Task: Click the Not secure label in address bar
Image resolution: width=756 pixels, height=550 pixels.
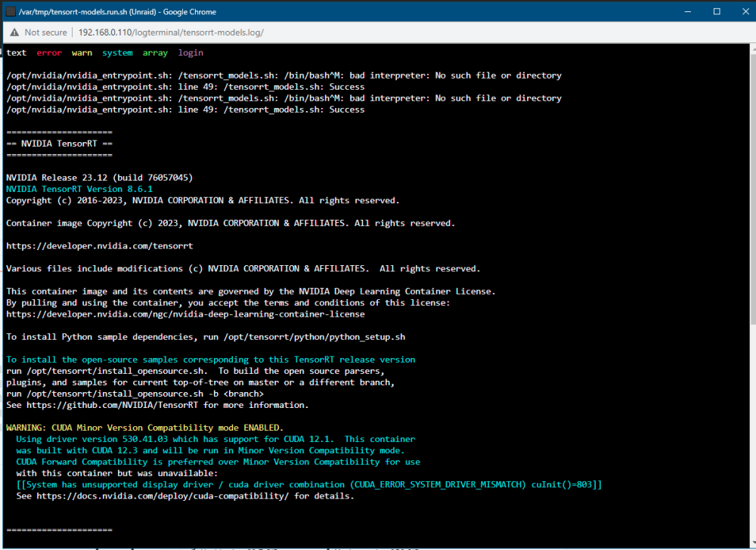Action: (x=46, y=32)
